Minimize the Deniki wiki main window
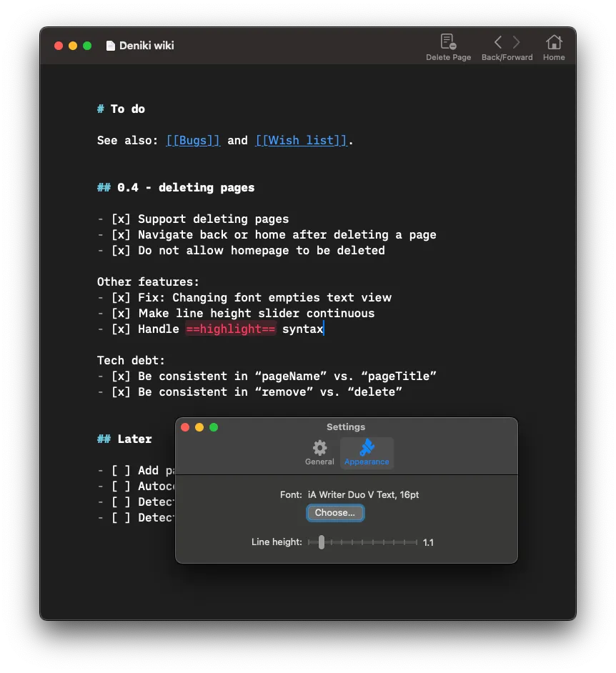616x673 pixels. 73,46
